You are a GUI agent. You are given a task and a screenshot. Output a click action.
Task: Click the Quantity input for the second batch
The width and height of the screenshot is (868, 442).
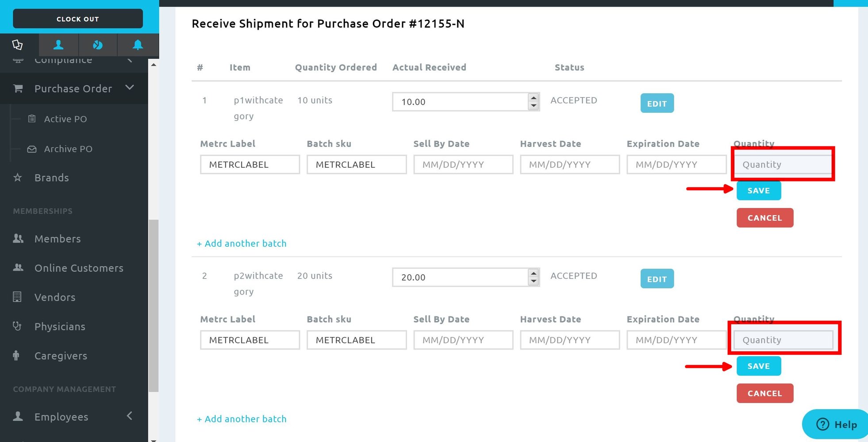[x=782, y=340]
